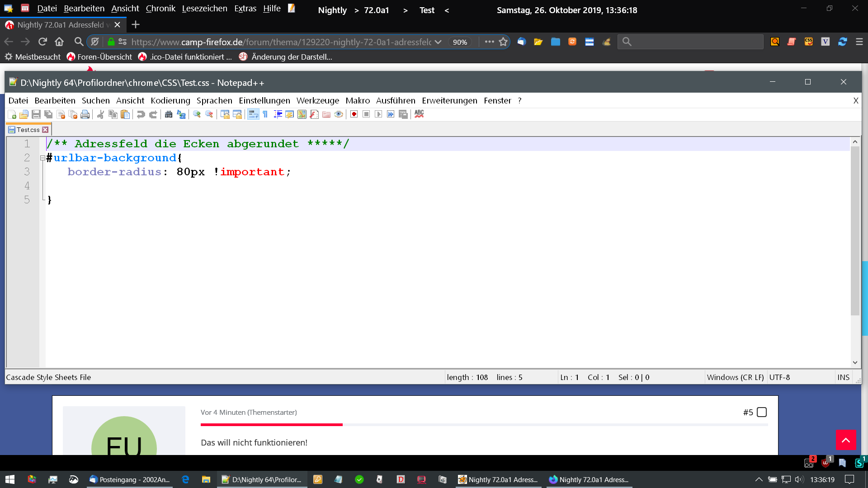The height and width of the screenshot is (488, 868).
Task: Click the Print icon in Notepad++ toolbar
Action: (x=85, y=114)
